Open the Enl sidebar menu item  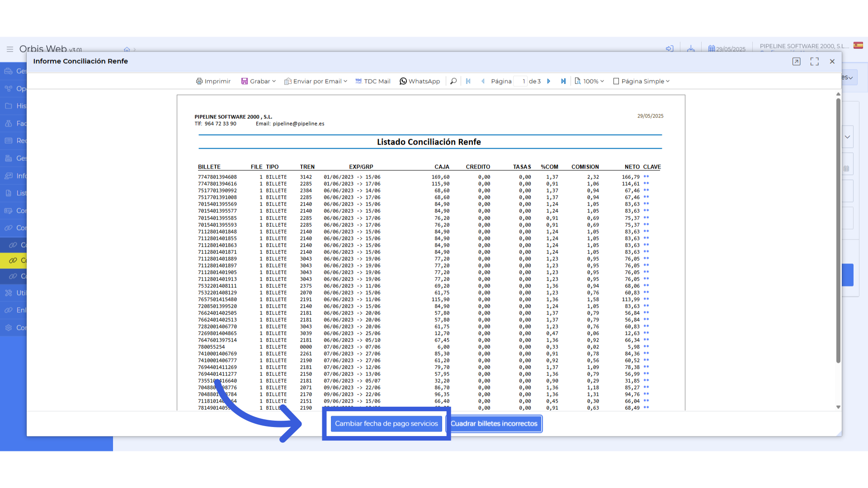click(x=14, y=310)
